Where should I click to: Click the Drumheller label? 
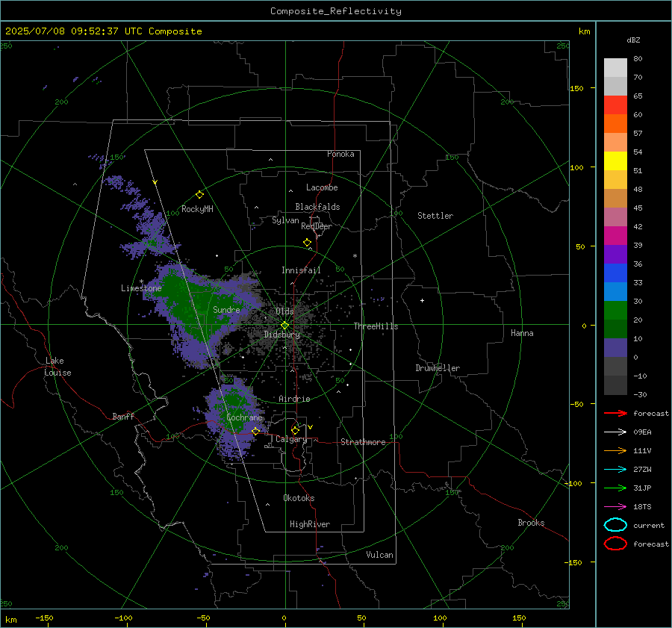pyautogui.click(x=438, y=368)
